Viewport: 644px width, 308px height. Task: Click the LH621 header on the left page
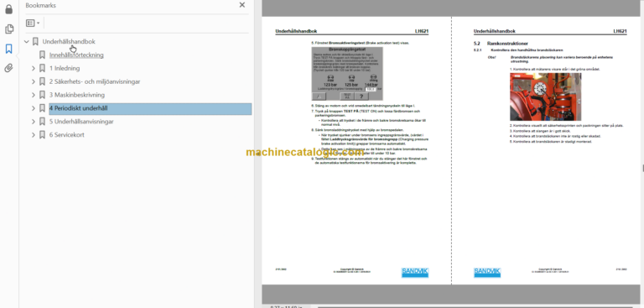click(422, 31)
